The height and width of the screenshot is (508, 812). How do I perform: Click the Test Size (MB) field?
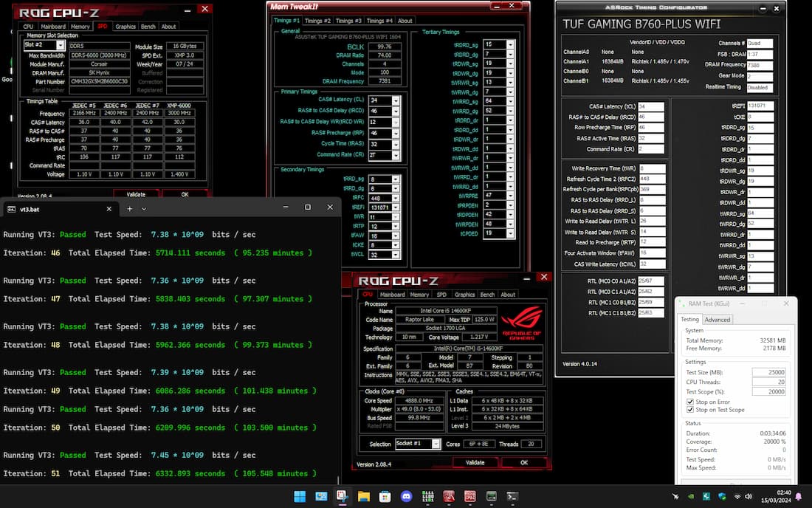click(769, 372)
